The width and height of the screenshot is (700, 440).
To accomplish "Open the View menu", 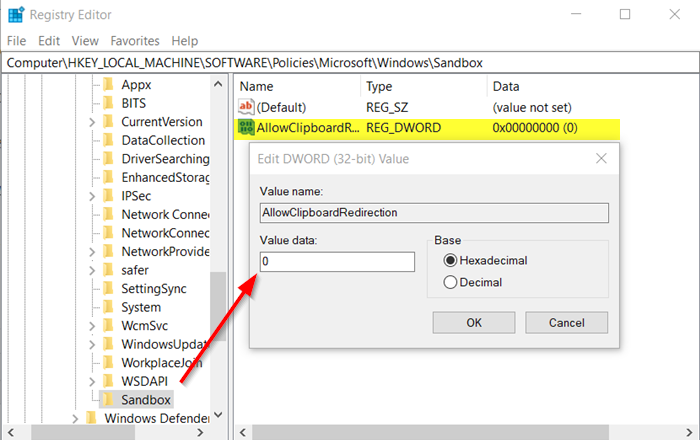I will 85,41.
